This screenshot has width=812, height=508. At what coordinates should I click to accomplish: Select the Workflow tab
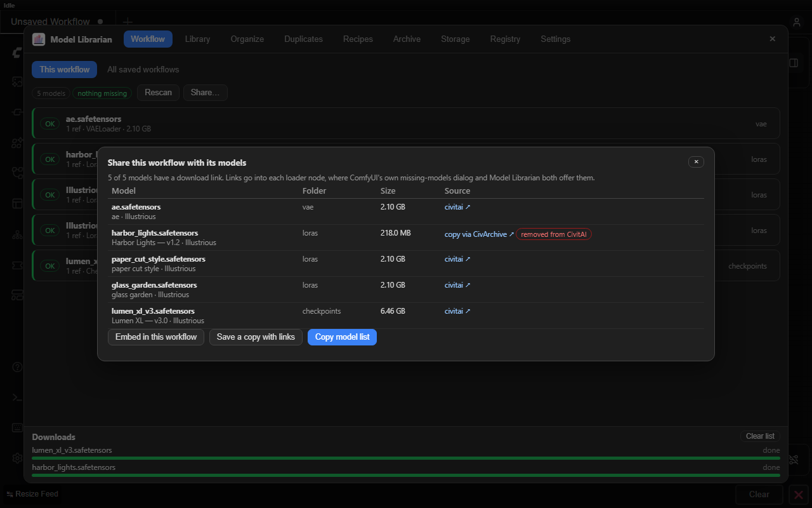point(148,39)
